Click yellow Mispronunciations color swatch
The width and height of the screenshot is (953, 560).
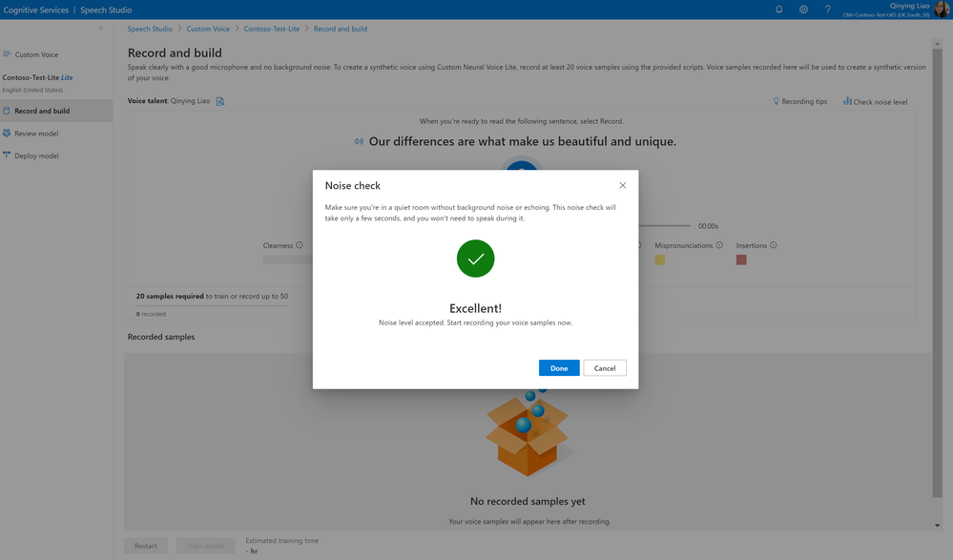tap(659, 259)
